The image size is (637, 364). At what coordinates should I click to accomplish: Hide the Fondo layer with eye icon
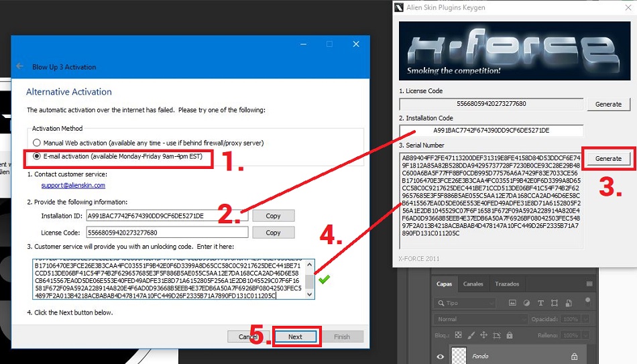[x=441, y=357]
